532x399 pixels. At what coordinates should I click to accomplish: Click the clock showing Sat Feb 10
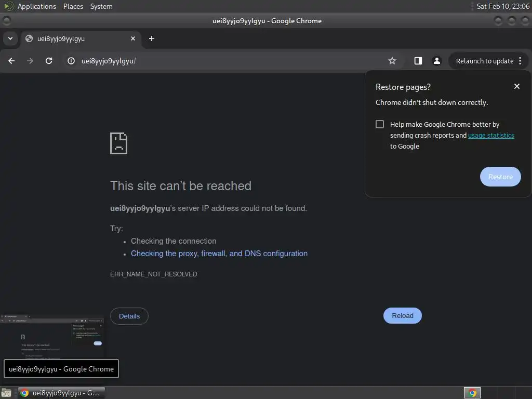[503, 6]
